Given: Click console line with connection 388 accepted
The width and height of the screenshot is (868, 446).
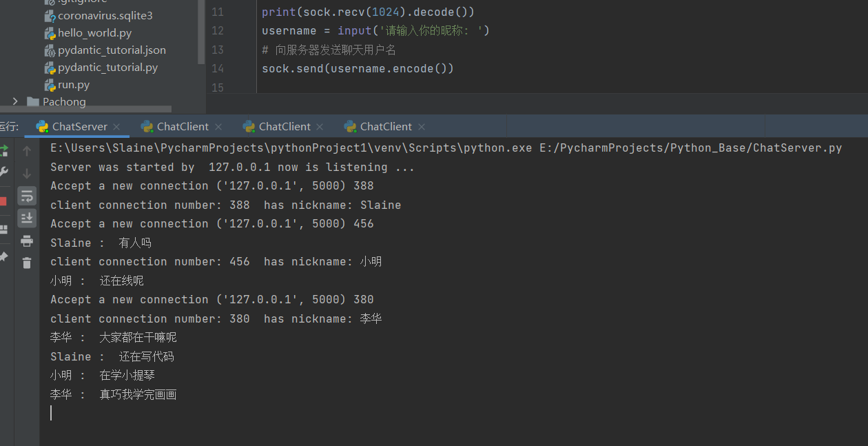Looking at the screenshot, I should point(212,185).
